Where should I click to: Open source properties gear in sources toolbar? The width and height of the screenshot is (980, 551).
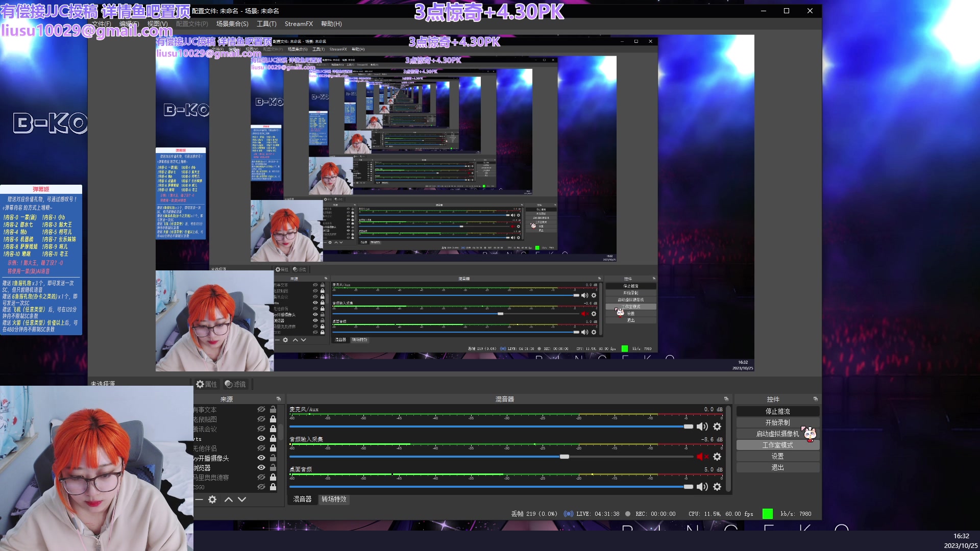click(x=212, y=499)
